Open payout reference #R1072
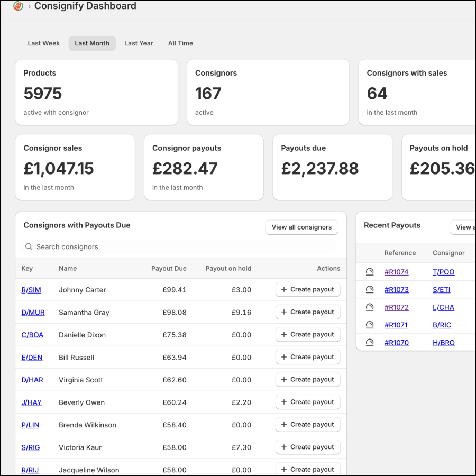The width and height of the screenshot is (476, 476). [397, 307]
